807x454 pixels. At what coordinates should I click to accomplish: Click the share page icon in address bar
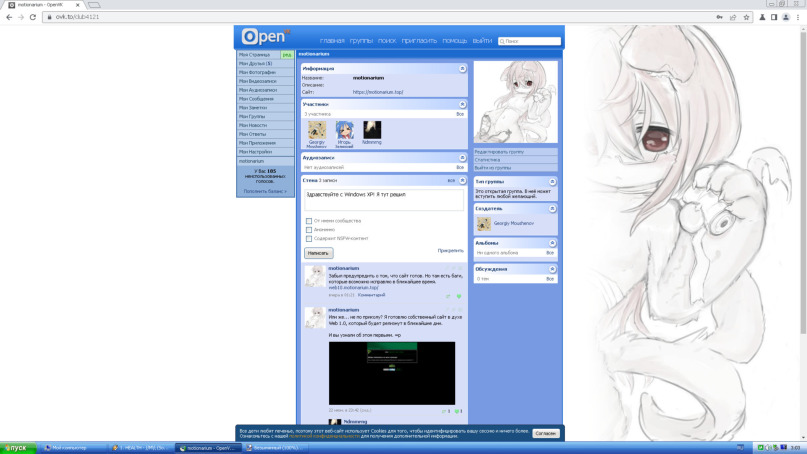tap(733, 17)
